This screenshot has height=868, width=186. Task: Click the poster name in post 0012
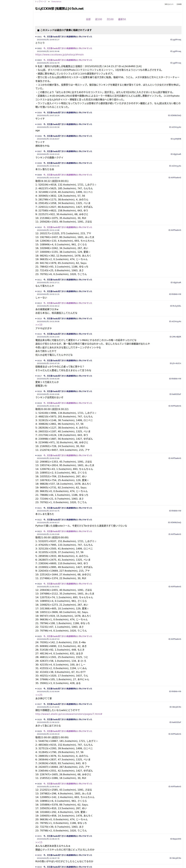(68, 292)
